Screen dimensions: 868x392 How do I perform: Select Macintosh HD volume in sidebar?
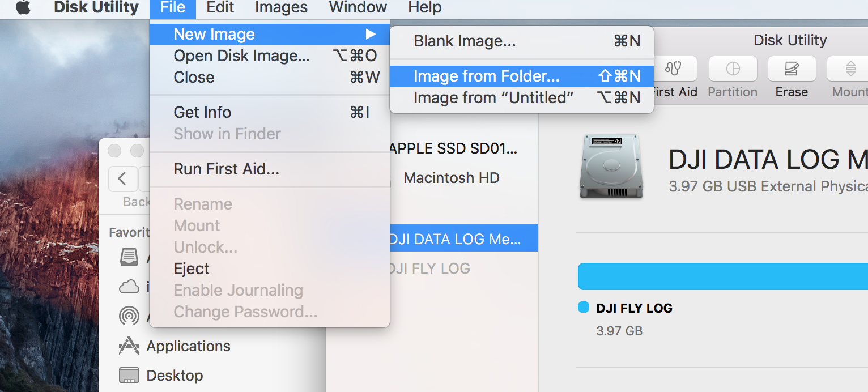452,178
